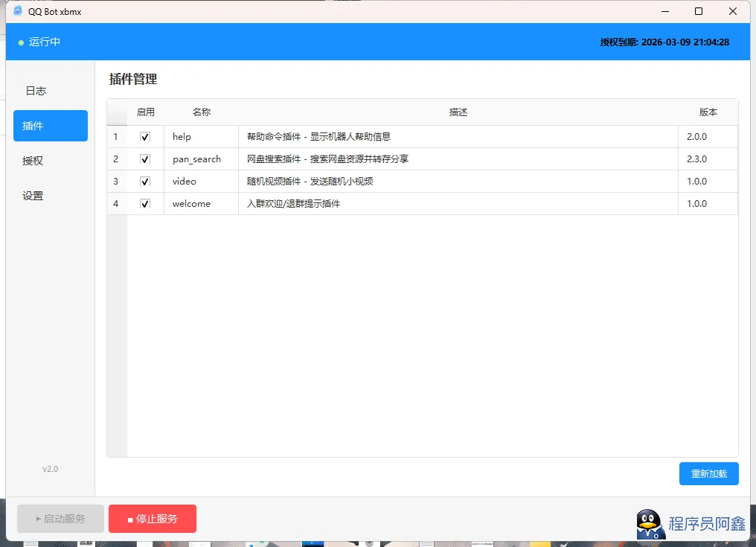
Task: Click the 版本 column header
Action: 708,112
